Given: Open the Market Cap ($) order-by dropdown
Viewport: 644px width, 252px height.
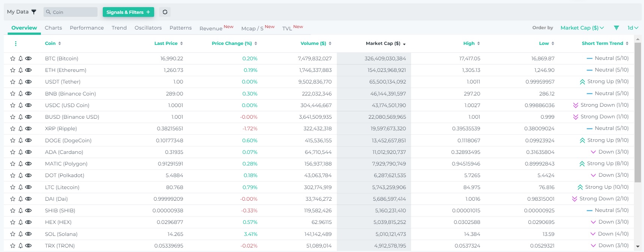Looking at the screenshot, I should click(582, 28).
